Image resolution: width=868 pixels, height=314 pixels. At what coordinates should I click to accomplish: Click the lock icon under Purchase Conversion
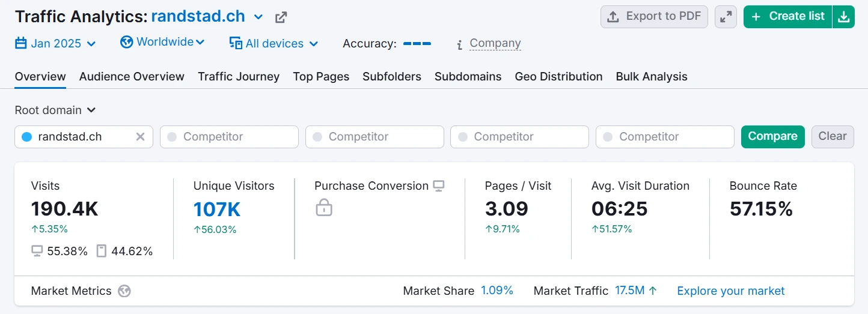324,207
